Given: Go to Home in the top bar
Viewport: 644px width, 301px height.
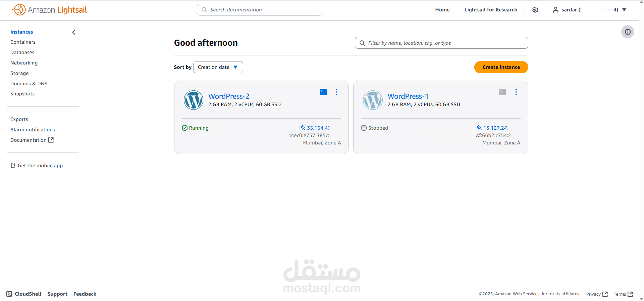Looking at the screenshot, I should [x=442, y=10].
